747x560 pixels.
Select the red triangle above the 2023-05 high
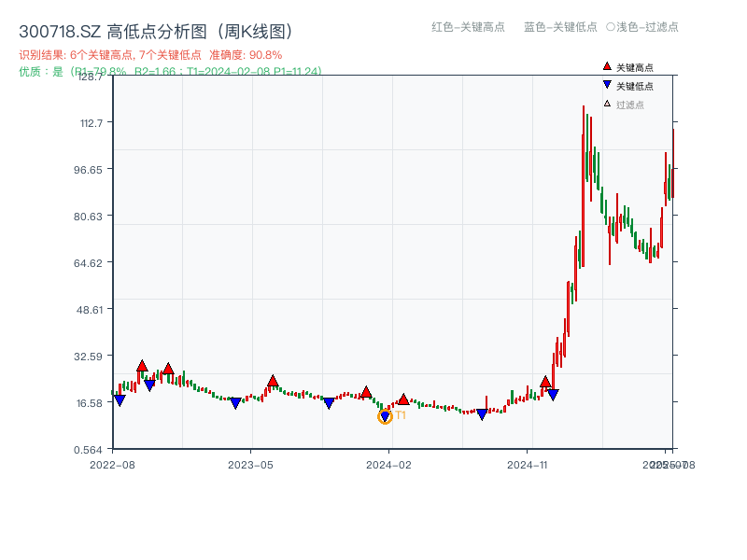coord(272,380)
